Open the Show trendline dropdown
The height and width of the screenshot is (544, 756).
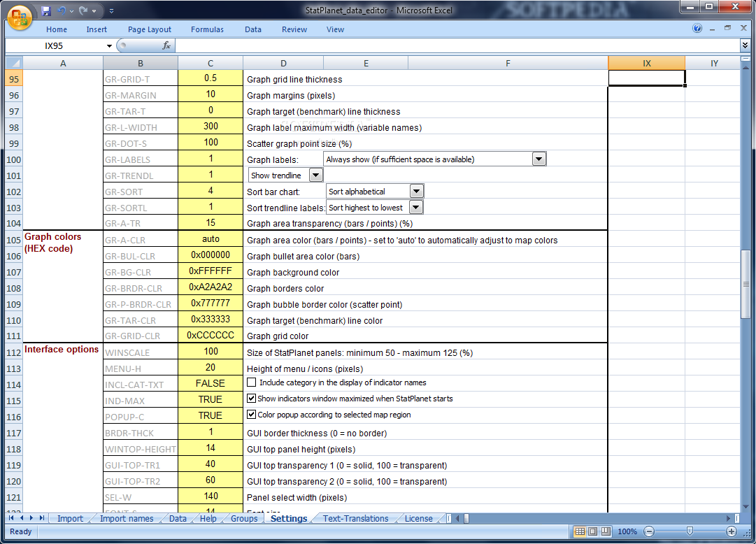[316, 175]
